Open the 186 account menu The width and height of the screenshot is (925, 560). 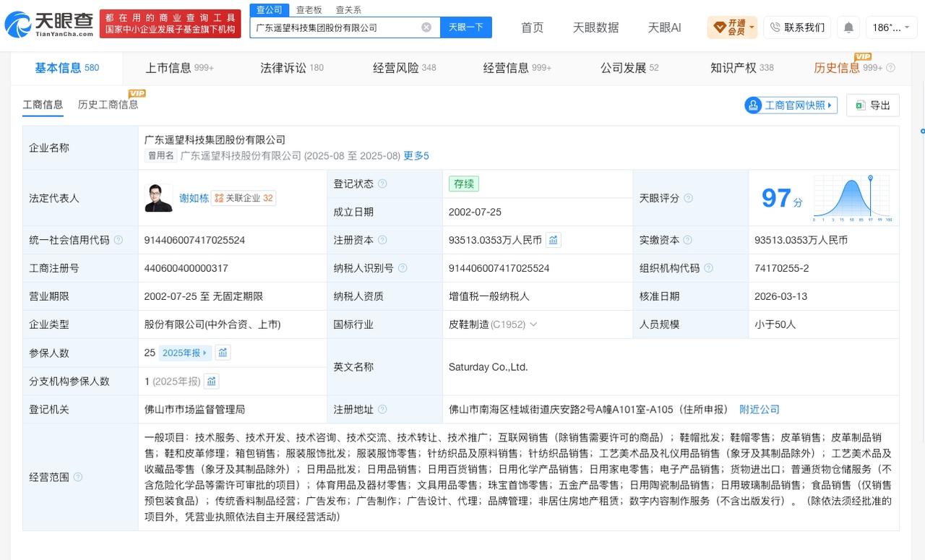[x=891, y=27]
